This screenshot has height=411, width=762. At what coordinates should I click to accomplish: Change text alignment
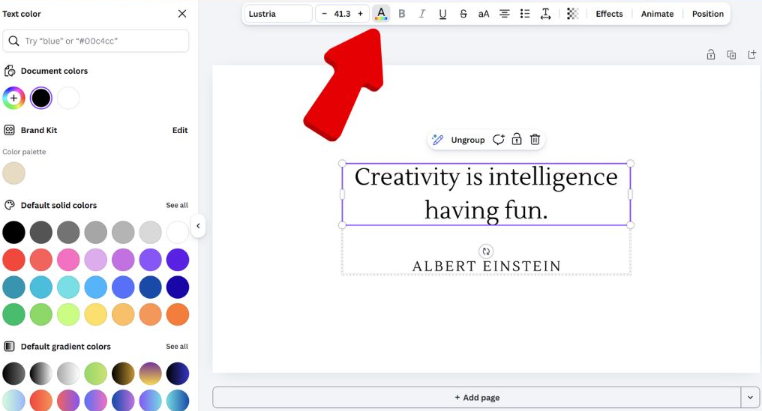[504, 14]
